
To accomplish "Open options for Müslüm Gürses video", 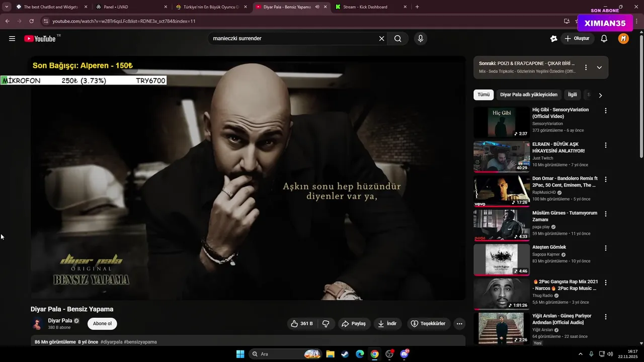I will pyautogui.click(x=606, y=214).
